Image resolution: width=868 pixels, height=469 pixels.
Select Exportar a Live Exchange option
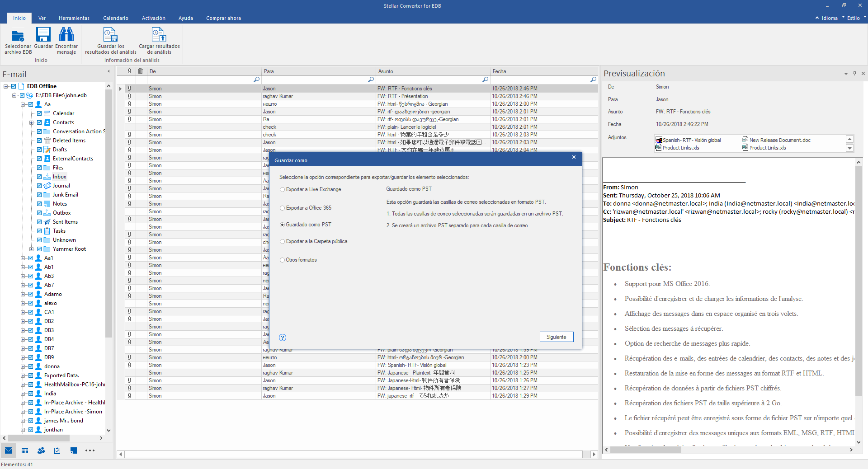(x=310, y=189)
